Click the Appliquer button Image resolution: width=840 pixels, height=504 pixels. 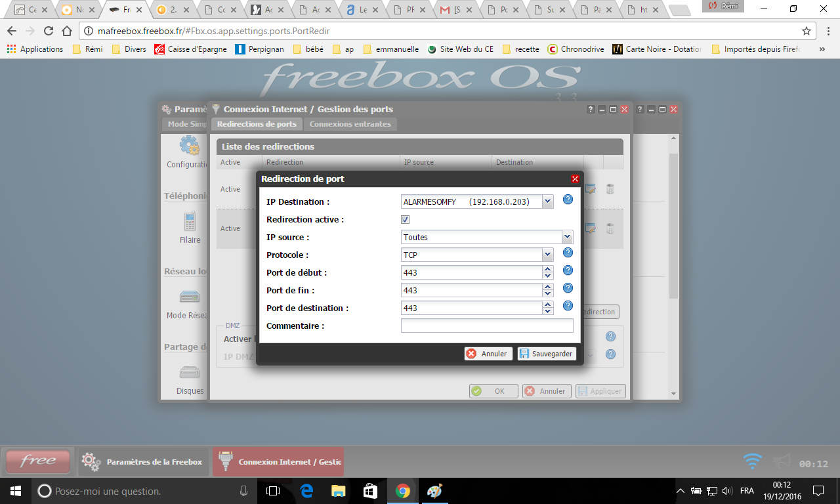point(600,391)
